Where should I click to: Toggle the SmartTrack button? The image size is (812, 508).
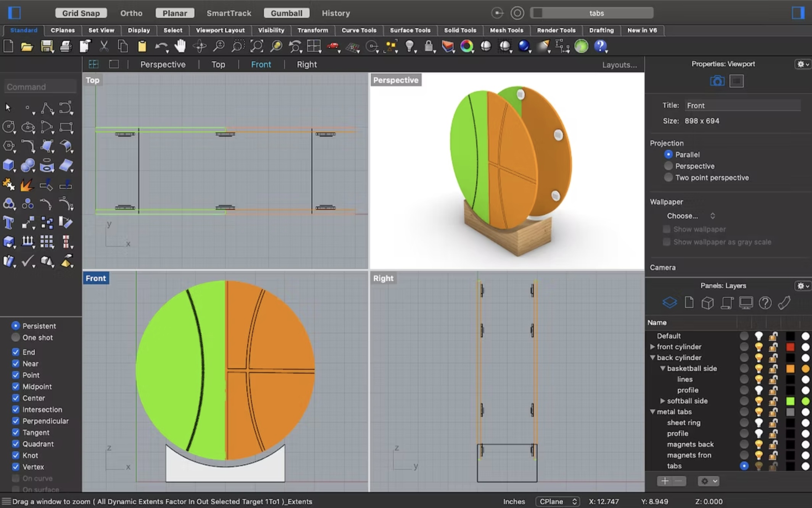[x=229, y=13]
